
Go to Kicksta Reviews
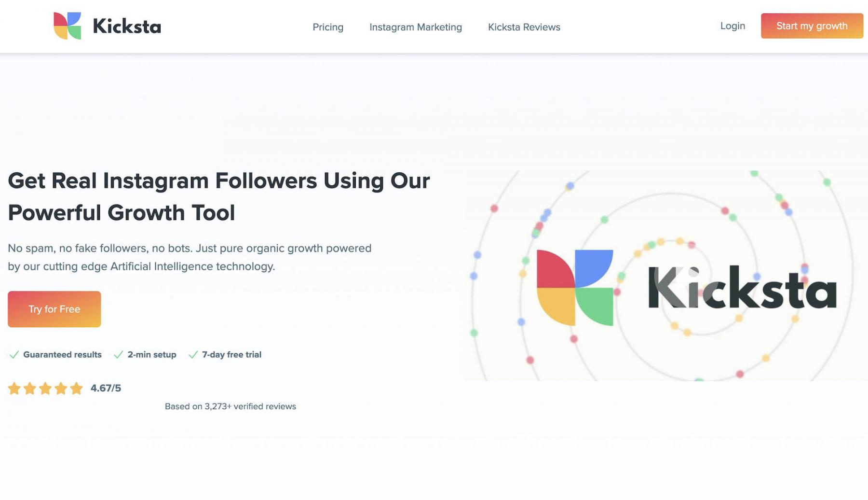524,27
